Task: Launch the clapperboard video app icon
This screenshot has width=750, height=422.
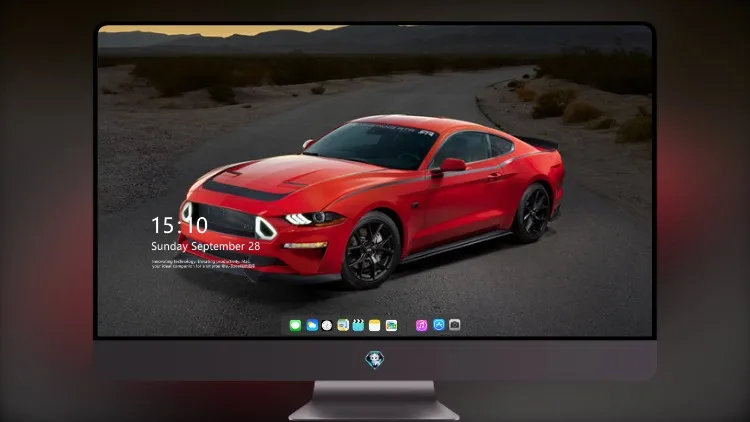Action: 358,325
